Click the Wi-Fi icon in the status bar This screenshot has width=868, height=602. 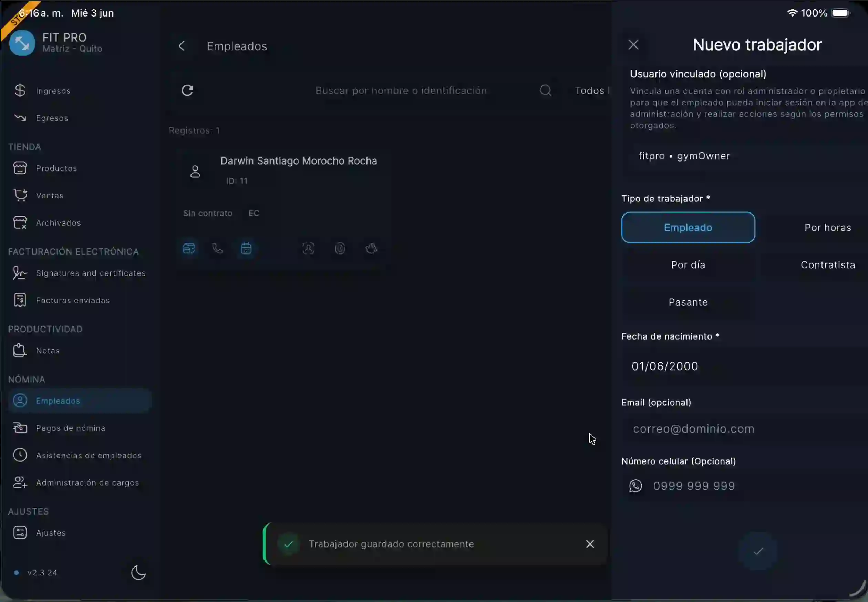[x=792, y=13]
